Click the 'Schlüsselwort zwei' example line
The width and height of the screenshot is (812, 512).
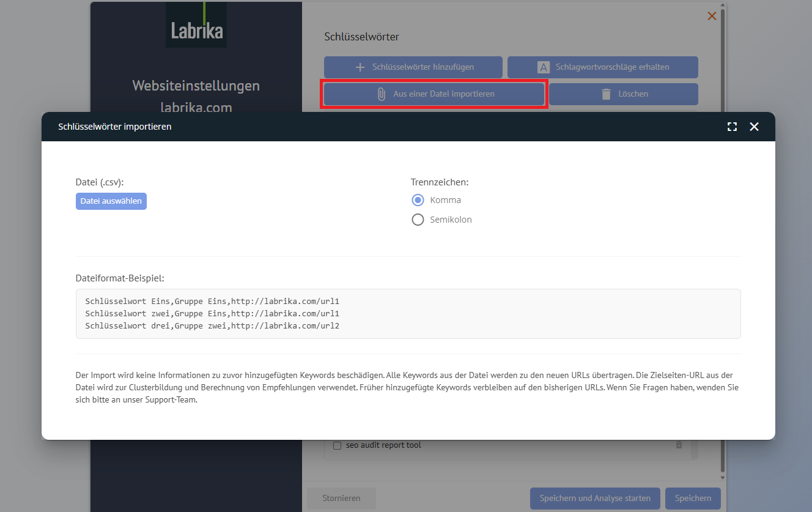(212, 314)
